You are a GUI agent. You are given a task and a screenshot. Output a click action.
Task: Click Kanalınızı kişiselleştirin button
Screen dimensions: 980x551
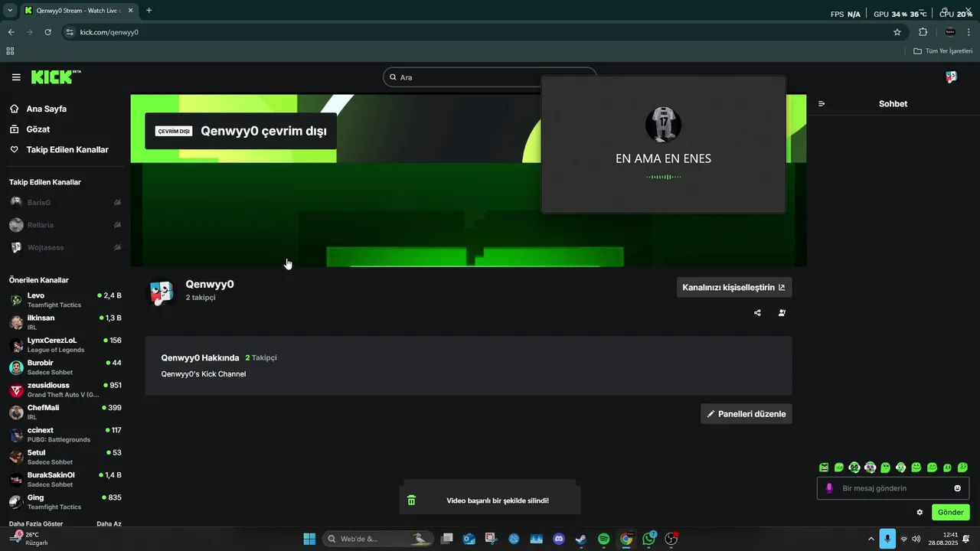733,288
